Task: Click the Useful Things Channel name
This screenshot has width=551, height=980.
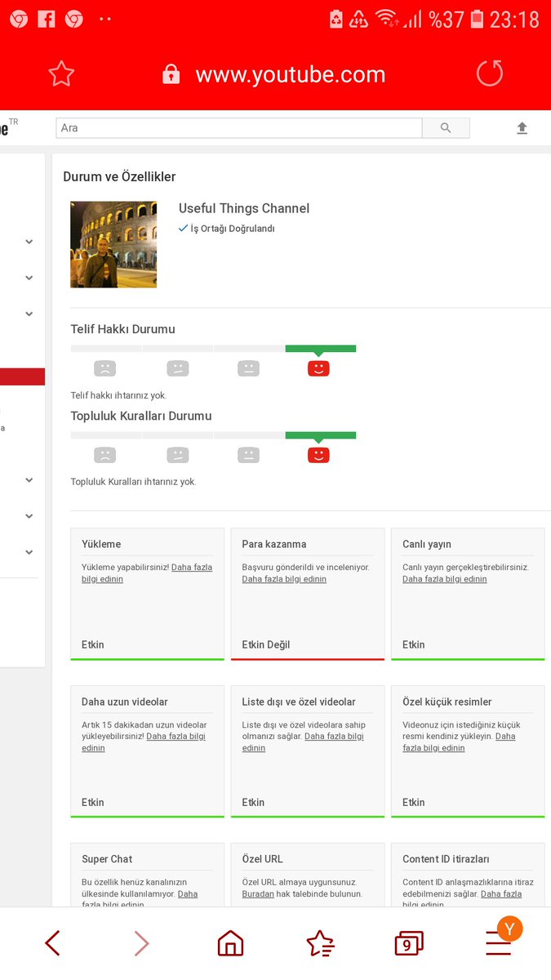Action: coord(244,208)
